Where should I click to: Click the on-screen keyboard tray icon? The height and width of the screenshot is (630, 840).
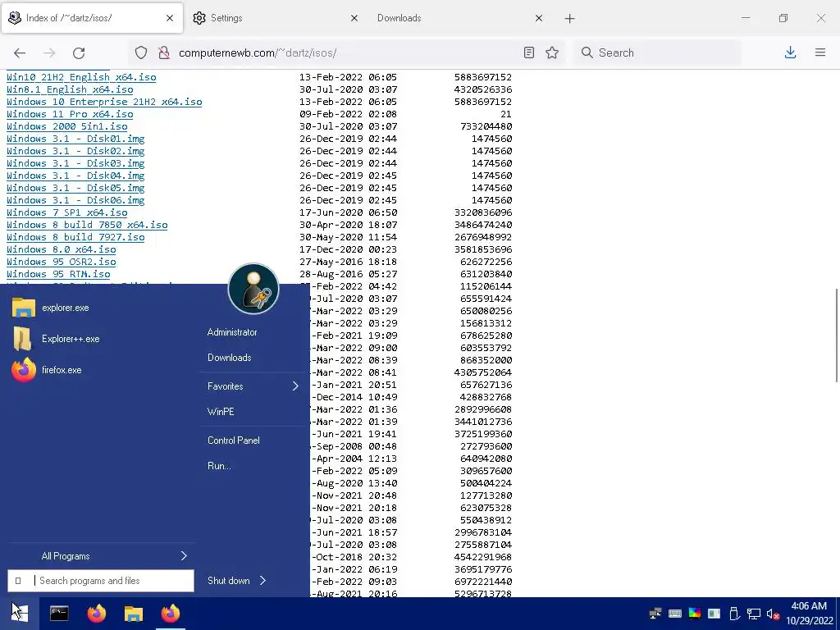point(675,614)
